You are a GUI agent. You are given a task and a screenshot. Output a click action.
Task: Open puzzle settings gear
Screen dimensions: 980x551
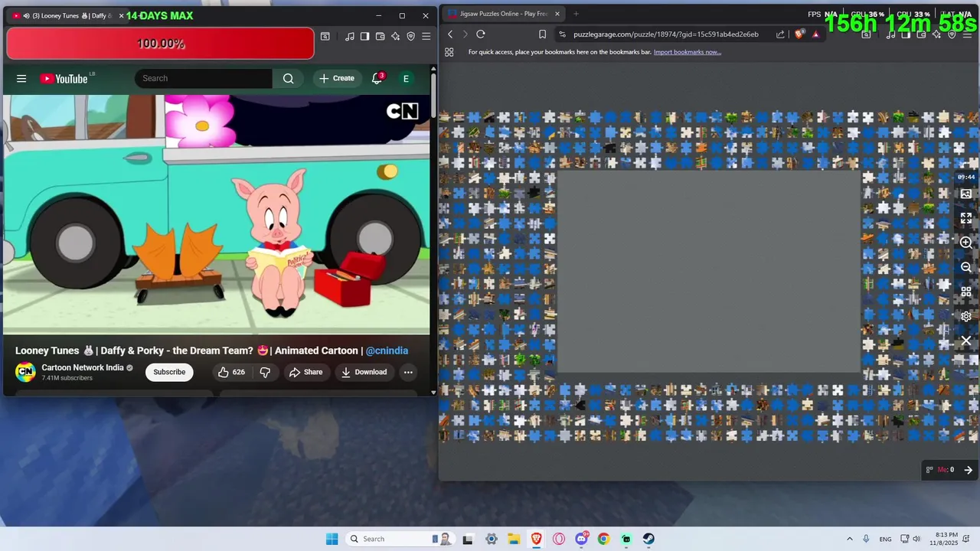click(966, 316)
